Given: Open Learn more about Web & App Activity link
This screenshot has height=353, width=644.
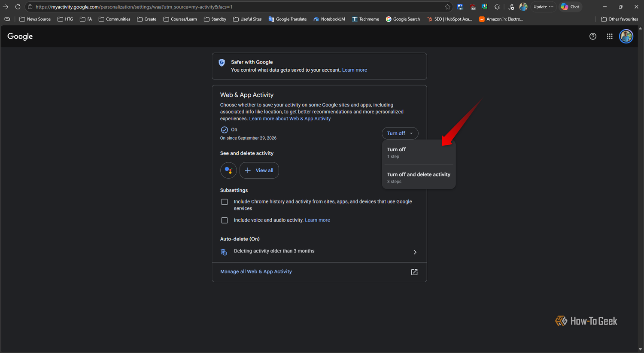Looking at the screenshot, I should point(290,119).
